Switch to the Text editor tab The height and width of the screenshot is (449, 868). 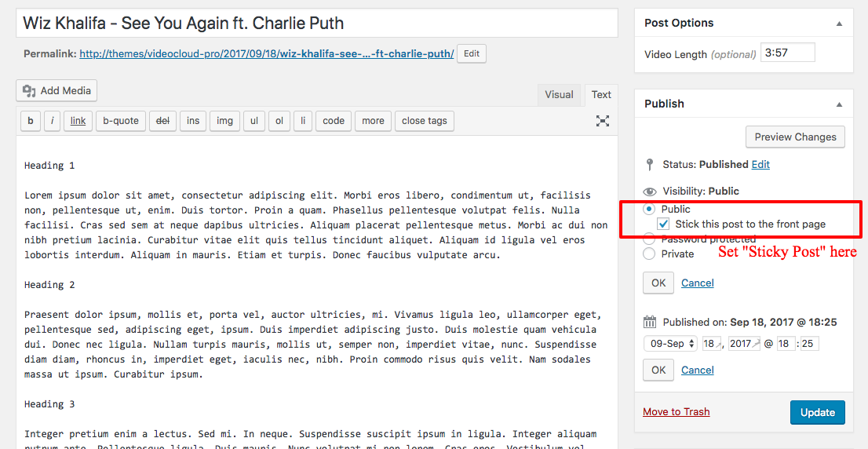tap(601, 95)
